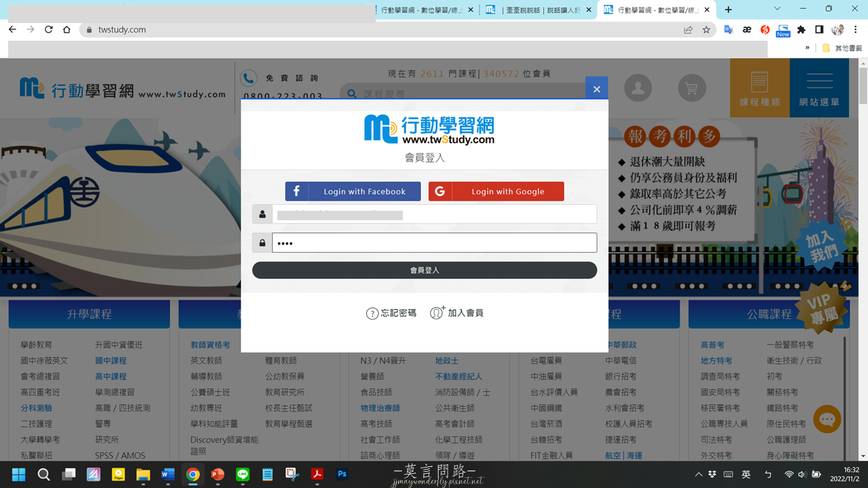Open 其他書籤 bookmarks folder
Viewport: 868px width, 488px height.
(842, 48)
